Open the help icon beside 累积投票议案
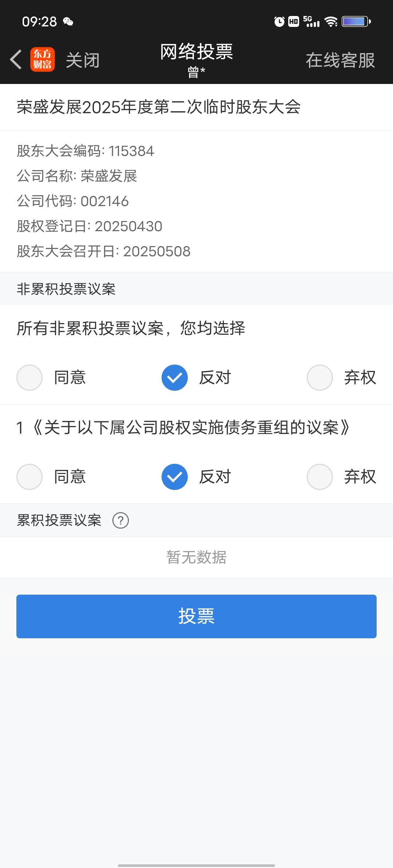The image size is (393, 868). [120, 521]
